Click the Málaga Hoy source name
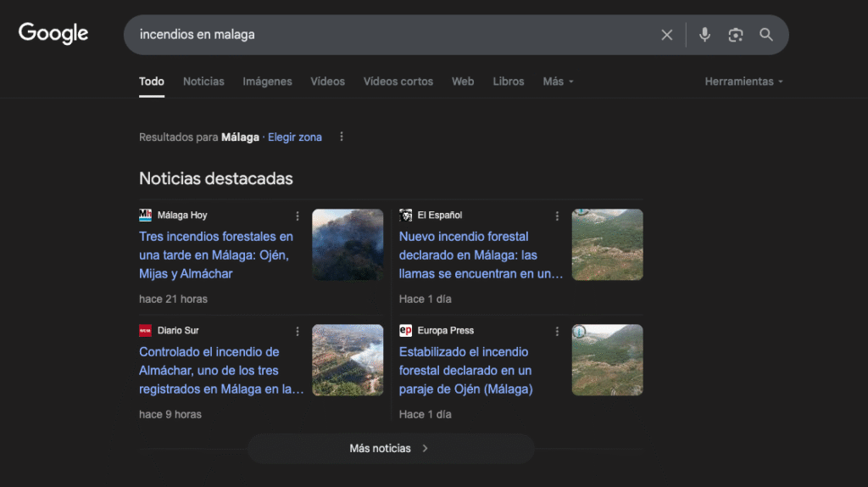The height and width of the screenshot is (487, 868). [x=182, y=215]
